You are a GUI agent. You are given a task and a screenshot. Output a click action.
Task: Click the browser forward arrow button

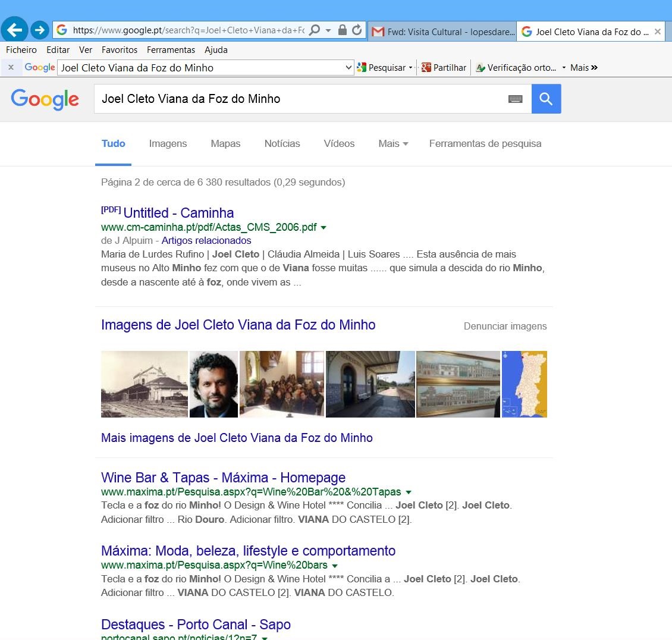click(39, 30)
